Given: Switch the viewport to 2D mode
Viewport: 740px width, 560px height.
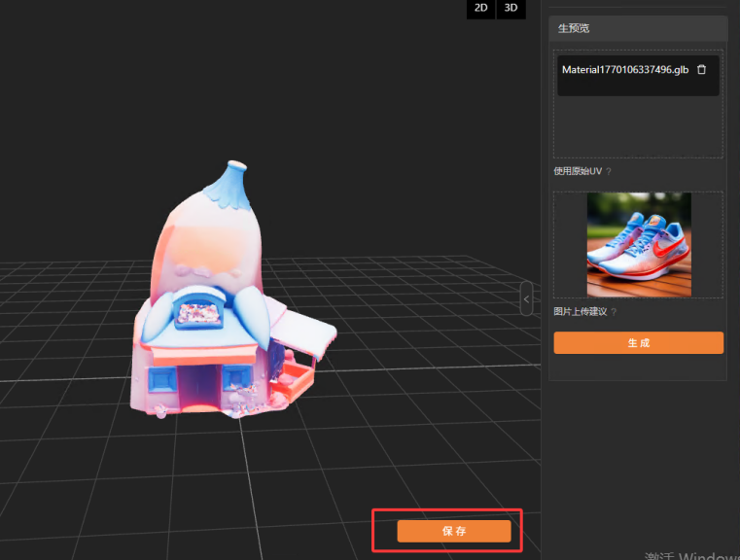Looking at the screenshot, I should click(480, 9).
